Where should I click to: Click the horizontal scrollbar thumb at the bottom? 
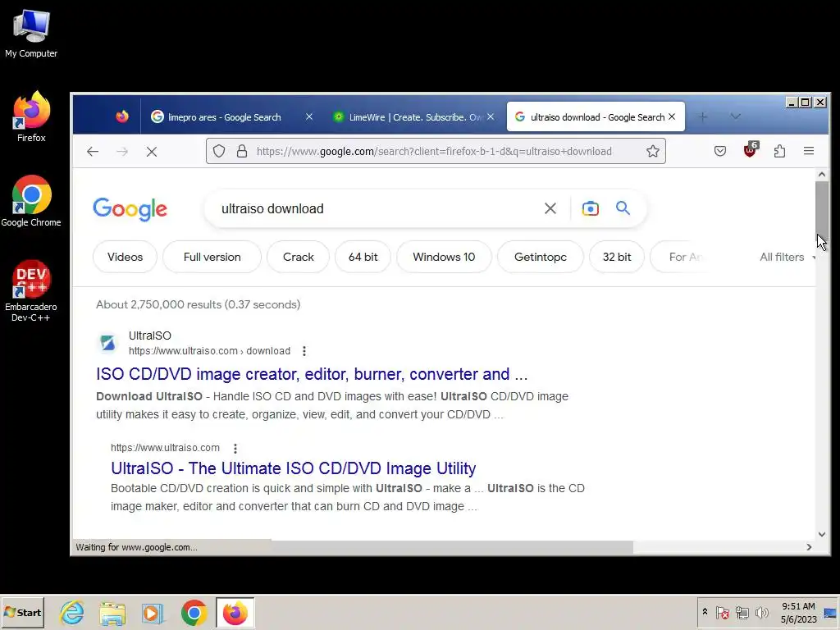pos(452,547)
